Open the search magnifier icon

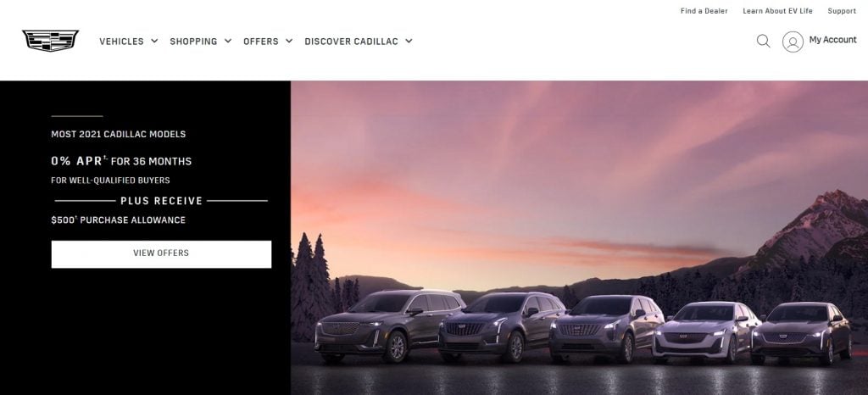[x=764, y=41]
